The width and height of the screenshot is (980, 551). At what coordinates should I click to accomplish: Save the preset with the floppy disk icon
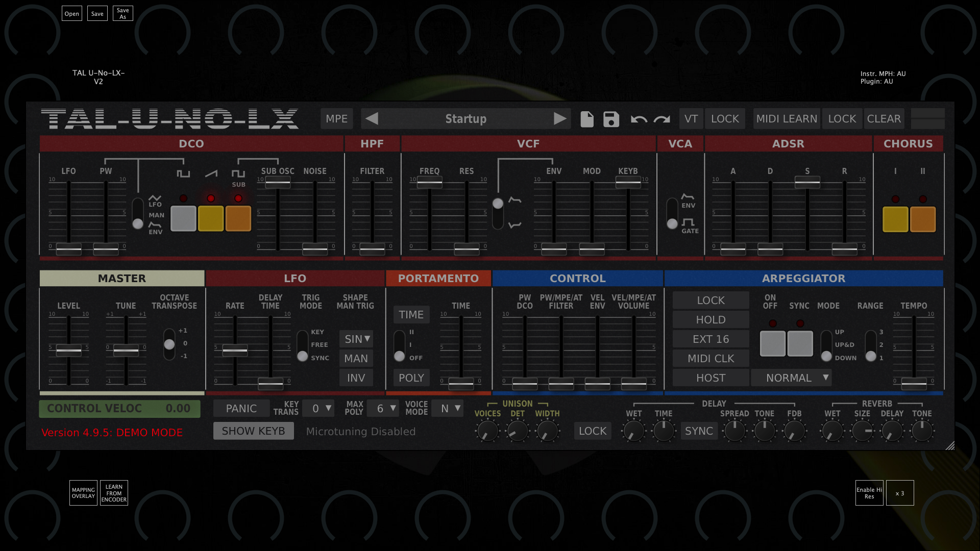coord(611,119)
